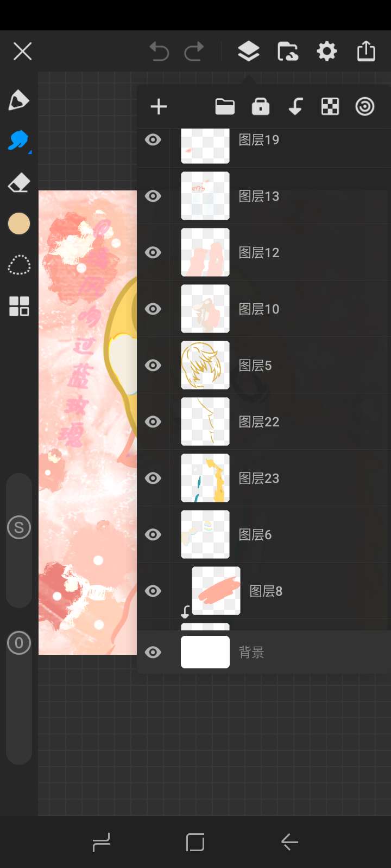Open the grid tools menu icon
391x868 pixels.
pos(19,306)
